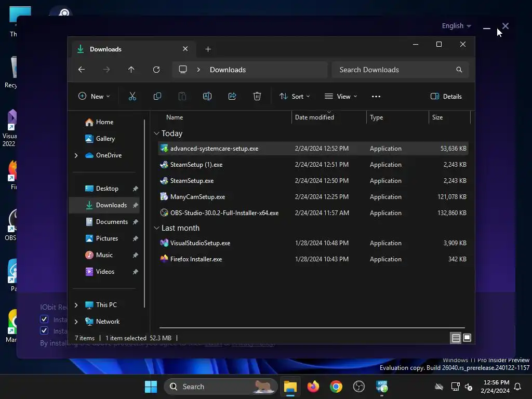Viewport: 532px width, 399px height.
Task: Uncheck the first IObit install checkbox
Action: [x=44, y=320]
